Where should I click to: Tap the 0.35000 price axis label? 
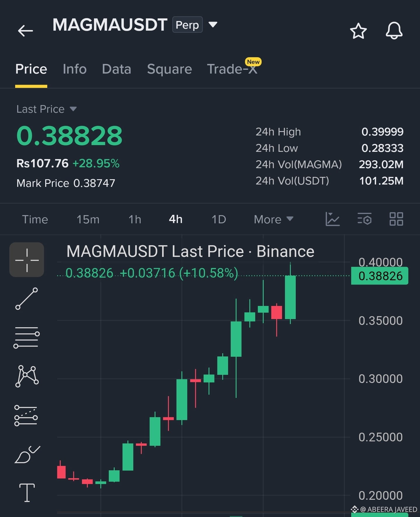point(381,321)
